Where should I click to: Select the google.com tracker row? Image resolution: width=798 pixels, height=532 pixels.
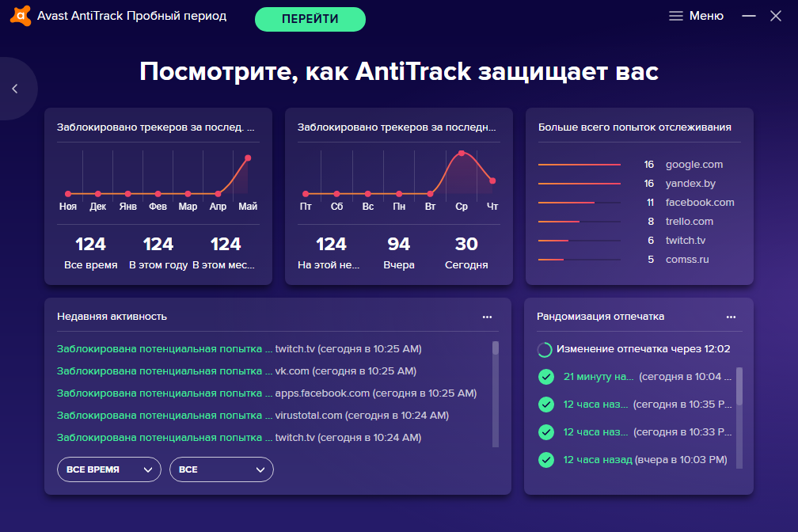pos(638,165)
